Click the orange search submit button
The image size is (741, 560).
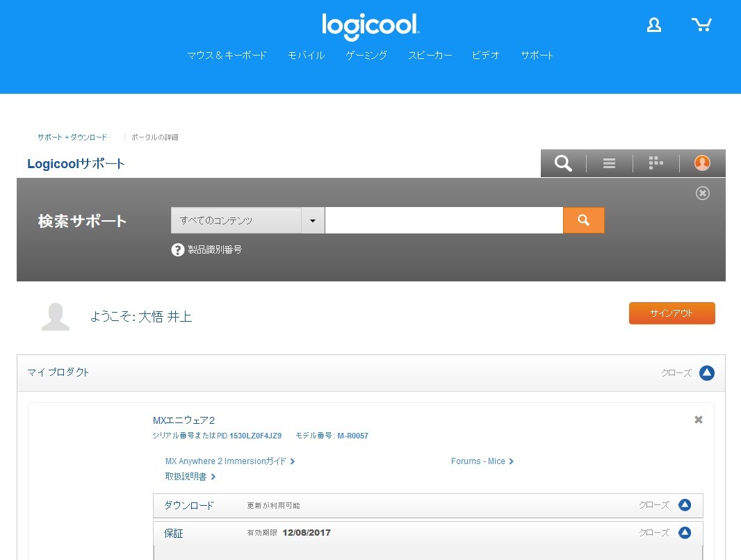[x=584, y=220]
